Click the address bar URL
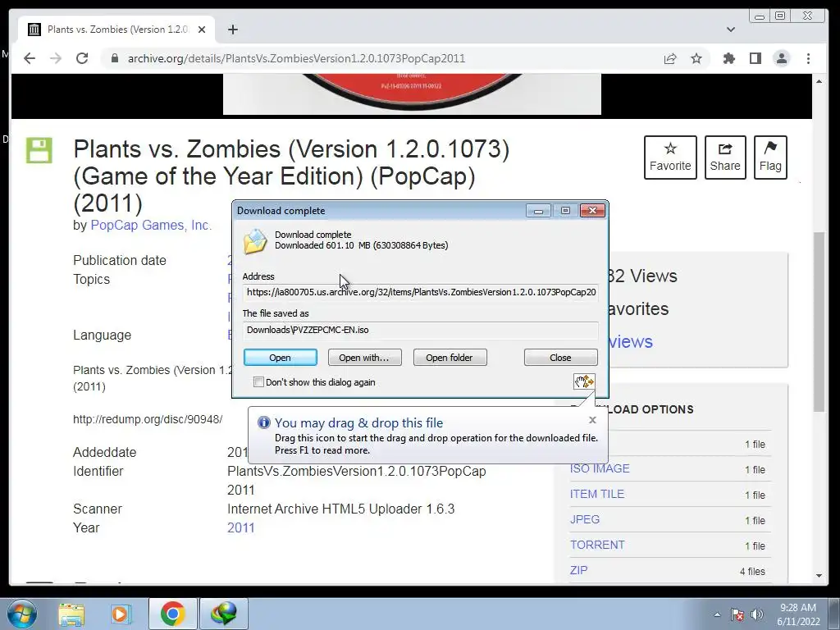 click(296, 58)
